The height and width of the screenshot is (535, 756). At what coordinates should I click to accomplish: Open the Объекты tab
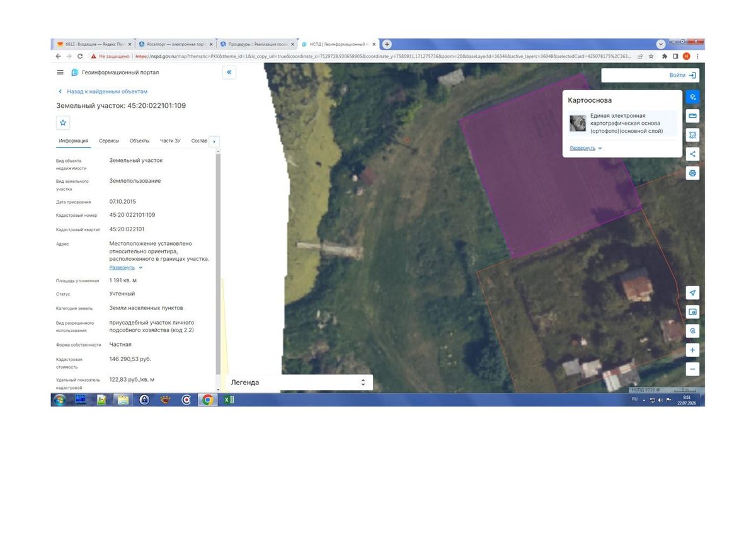[139, 141]
